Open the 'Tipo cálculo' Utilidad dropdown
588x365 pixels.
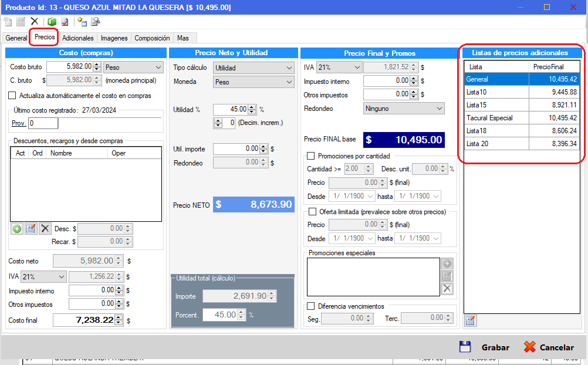pos(253,68)
